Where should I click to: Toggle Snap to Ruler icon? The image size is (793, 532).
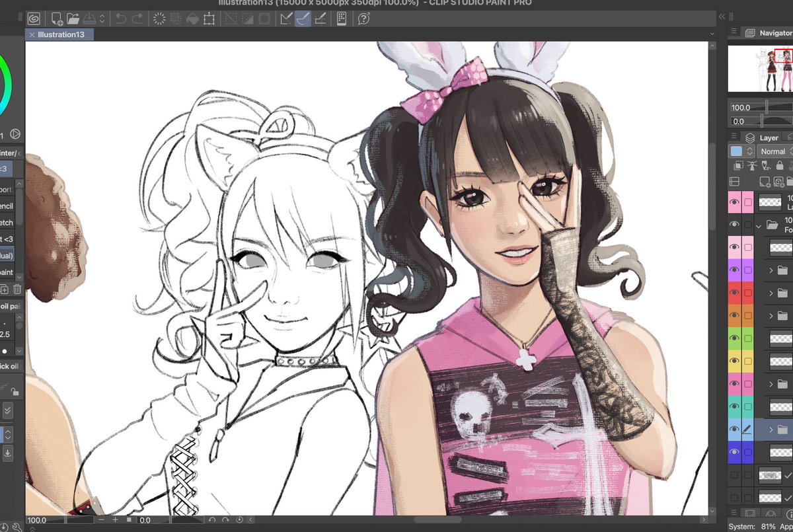pos(286,19)
